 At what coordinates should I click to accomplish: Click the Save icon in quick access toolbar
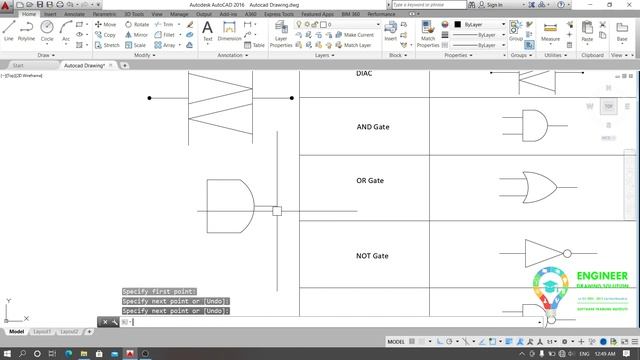point(40,4)
